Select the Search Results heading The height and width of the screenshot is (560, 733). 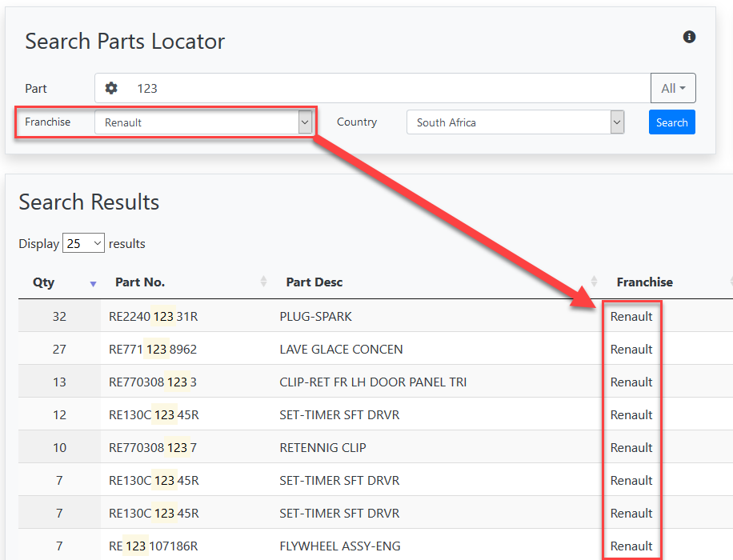[89, 202]
